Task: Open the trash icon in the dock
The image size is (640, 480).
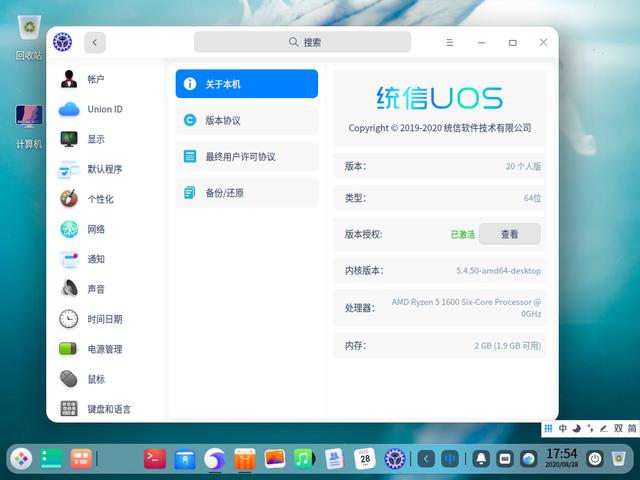Action: click(619, 459)
